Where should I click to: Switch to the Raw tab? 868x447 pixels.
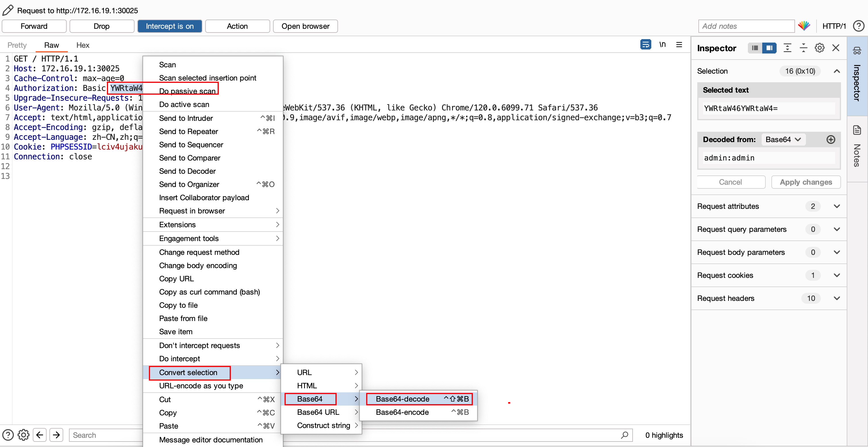tap(51, 45)
